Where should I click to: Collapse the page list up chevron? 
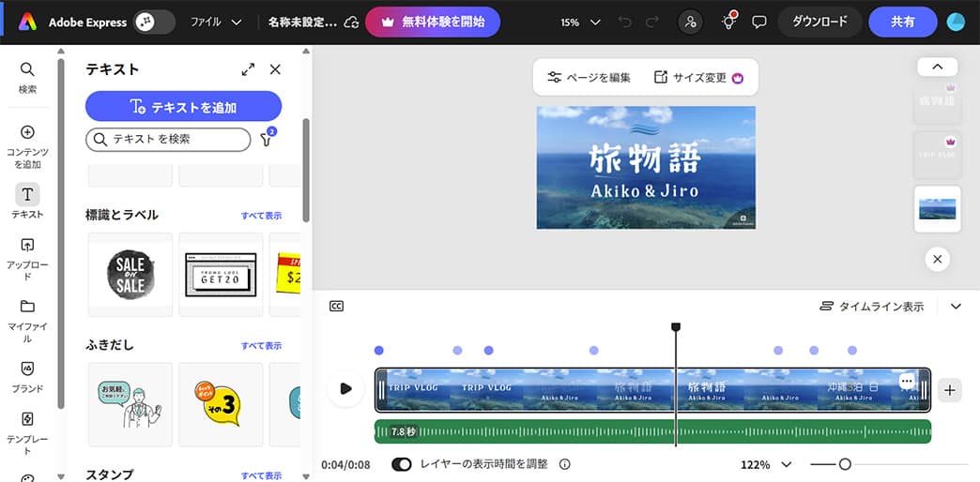(938, 67)
